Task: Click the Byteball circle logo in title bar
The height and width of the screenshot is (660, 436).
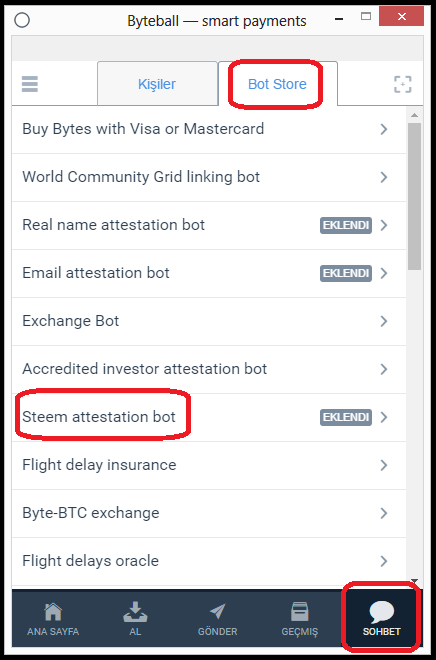Action: click(22, 20)
